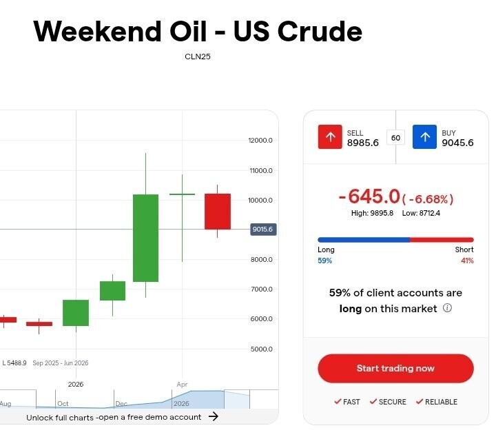Screen dimensions: 496x448
Task: Click the blue BUY arrow icon
Action: coord(424,136)
